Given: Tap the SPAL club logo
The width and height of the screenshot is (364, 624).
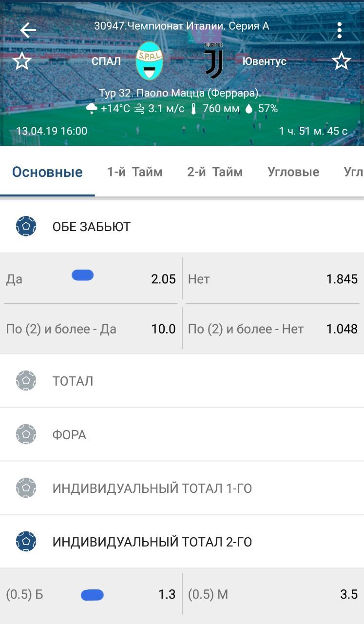Looking at the screenshot, I should click(x=149, y=61).
